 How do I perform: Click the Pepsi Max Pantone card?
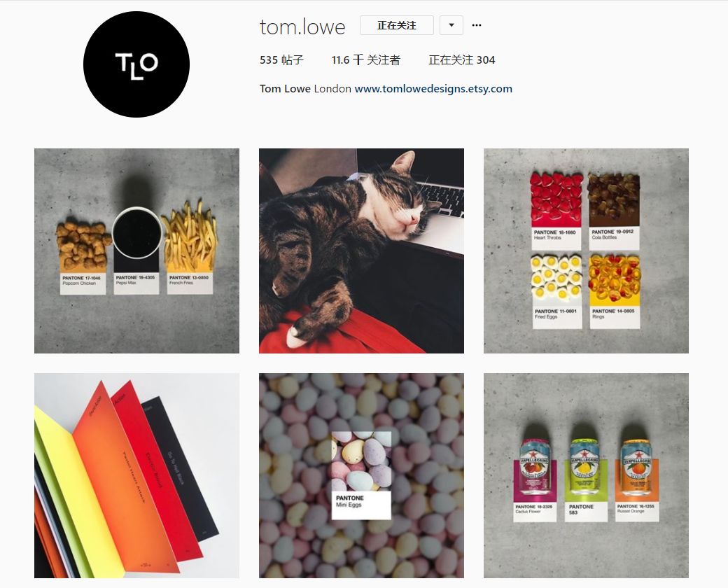[136, 283]
